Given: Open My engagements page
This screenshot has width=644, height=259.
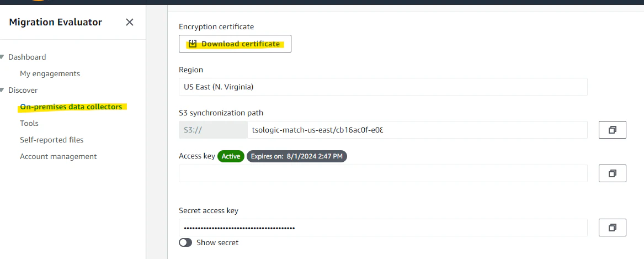Looking at the screenshot, I should click(50, 73).
